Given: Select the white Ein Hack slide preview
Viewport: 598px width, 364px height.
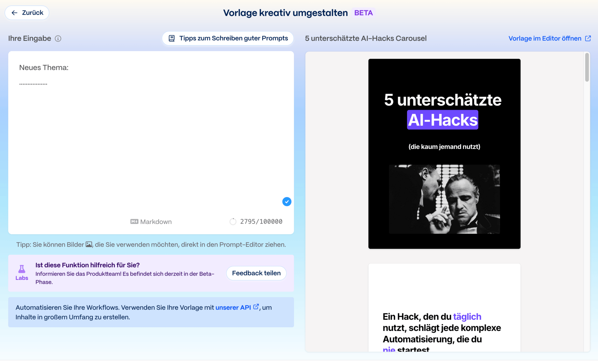Looking at the screenshot, I should tap(444, 308).
